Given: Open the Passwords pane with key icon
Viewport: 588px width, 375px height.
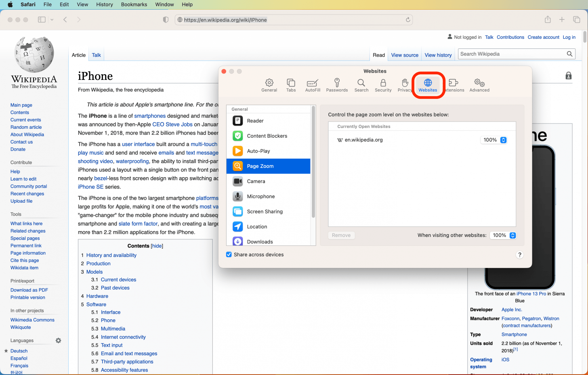Looking at the screenshot, I should point(337,85).
